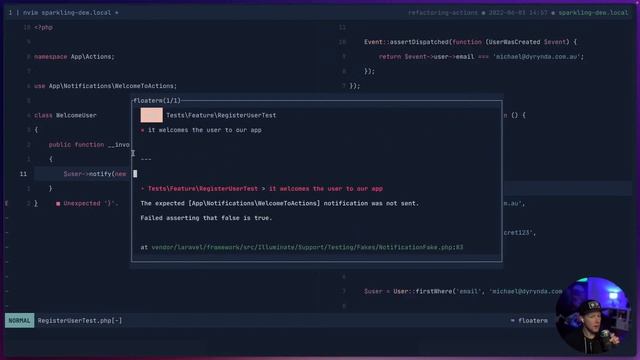Click line number 11 in the gutter
The width and height of the screenshot is (640, 360).
[x=23, y=174]
